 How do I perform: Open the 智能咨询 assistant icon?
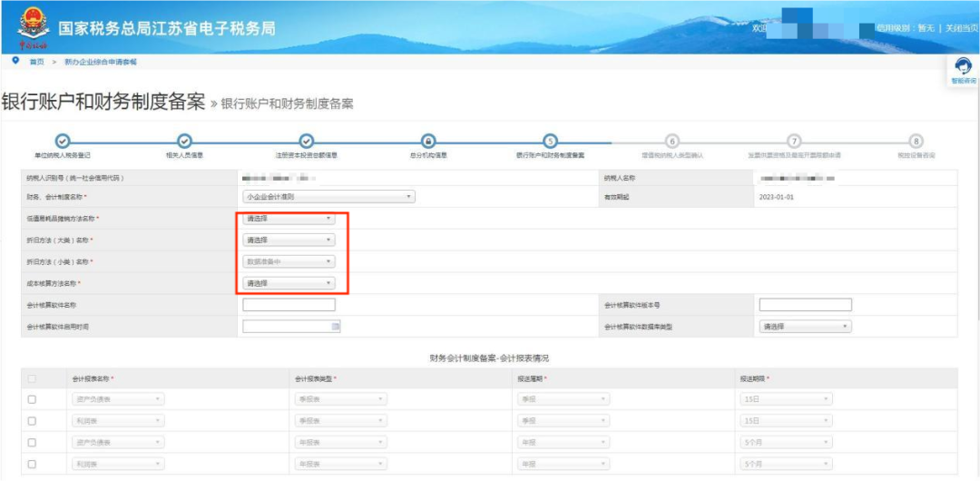tap(964, 65)
